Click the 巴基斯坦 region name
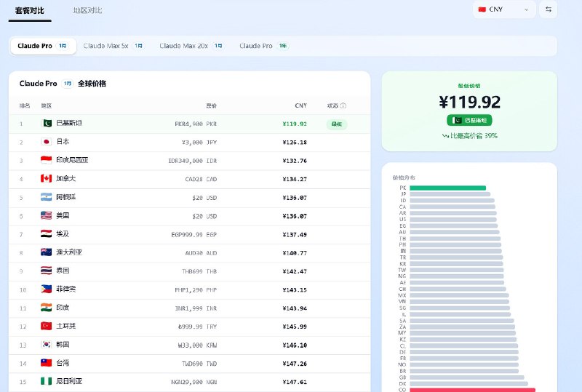Viewport: 582px width, 392px height. click(x=69, y=123)
